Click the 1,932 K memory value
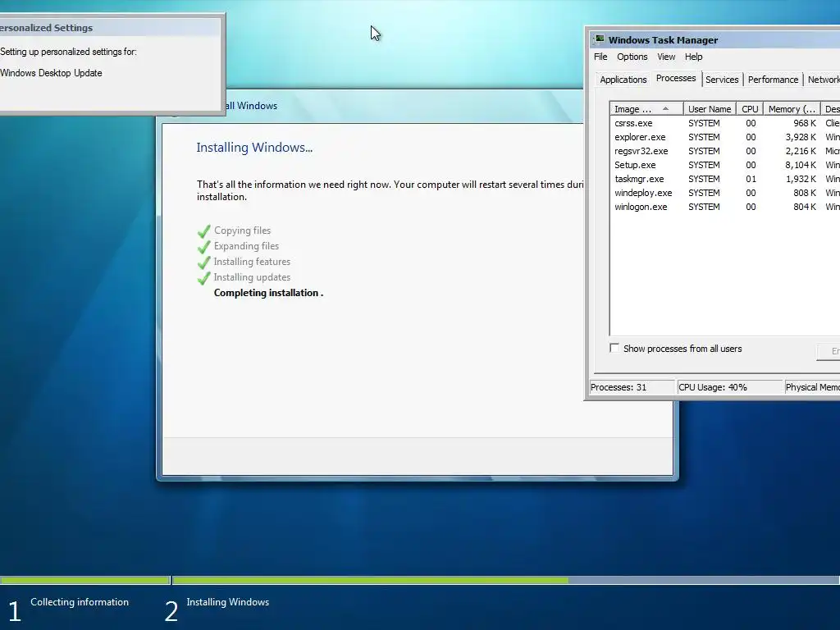The image size is (840, 630). 801,179
